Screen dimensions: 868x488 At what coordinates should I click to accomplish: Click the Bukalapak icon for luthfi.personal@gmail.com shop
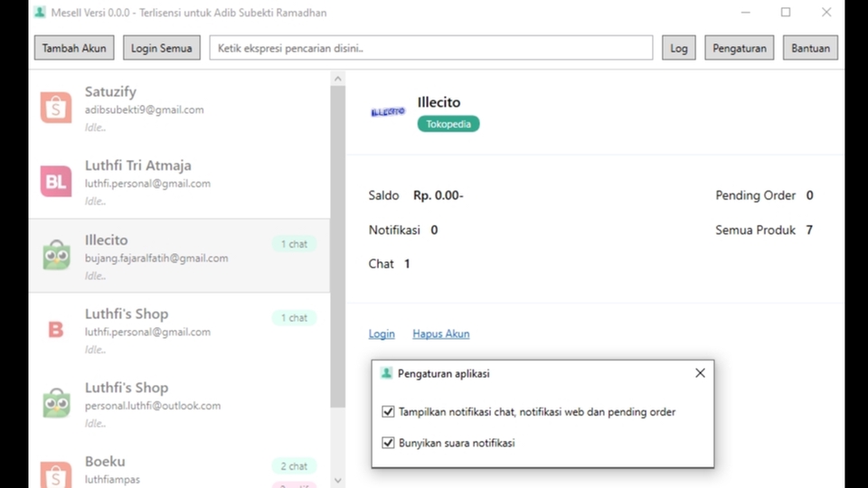coord(56,329)
